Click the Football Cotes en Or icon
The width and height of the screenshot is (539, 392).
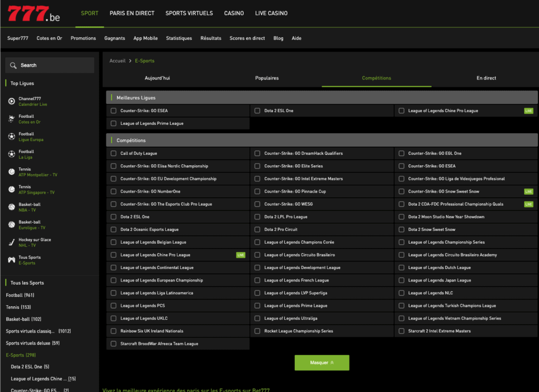(x=12, y=119)
